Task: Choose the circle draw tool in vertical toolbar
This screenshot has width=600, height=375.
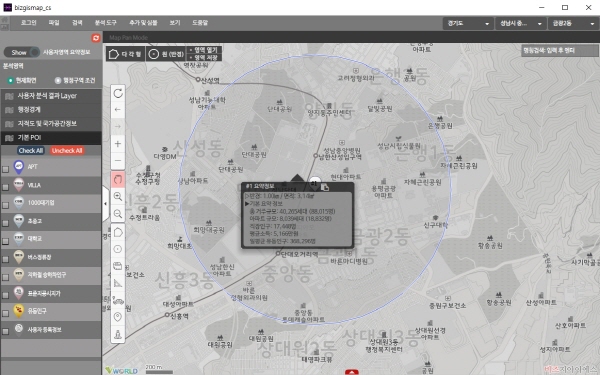Action: pos(118,249)
